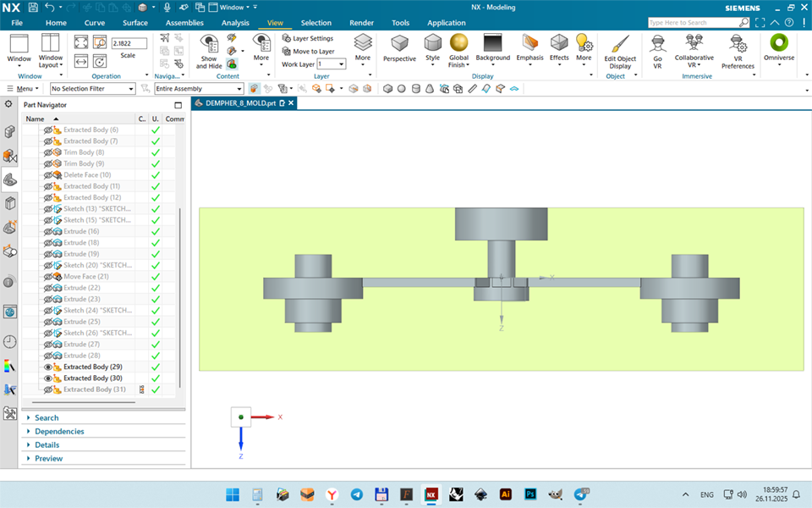The width and height of the screenshot is (812, 508).
Task: Click the Perspective view icon
Action: tap(399, 43)
